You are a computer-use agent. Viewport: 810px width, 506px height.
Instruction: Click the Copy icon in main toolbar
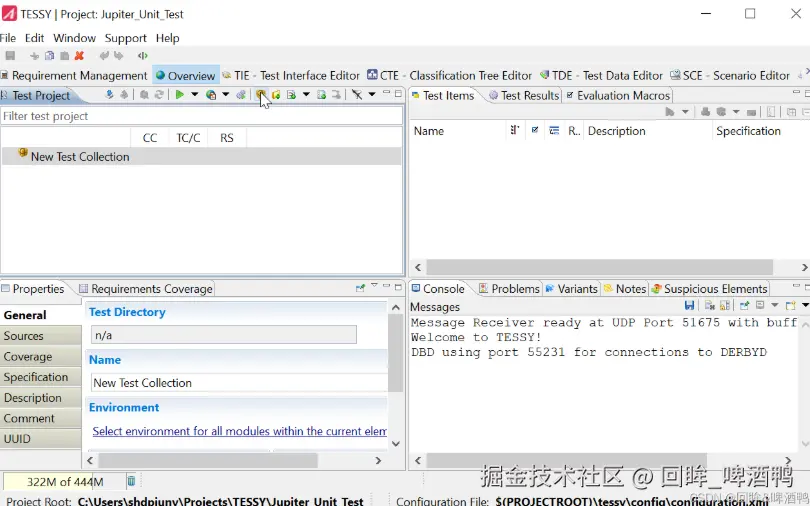pyautogui.click(x=50, y=56)
